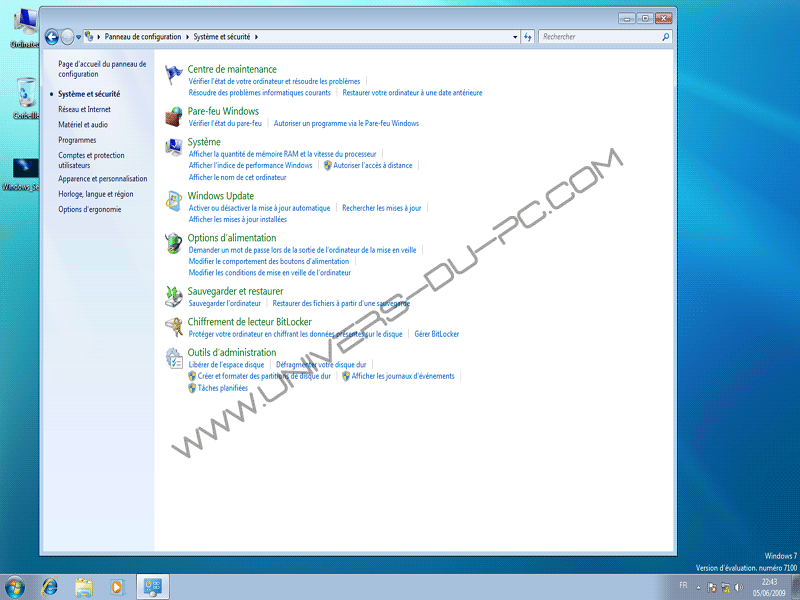
Task: Click the Sauvegarder et restaurer icon
Action: [173, 296]
